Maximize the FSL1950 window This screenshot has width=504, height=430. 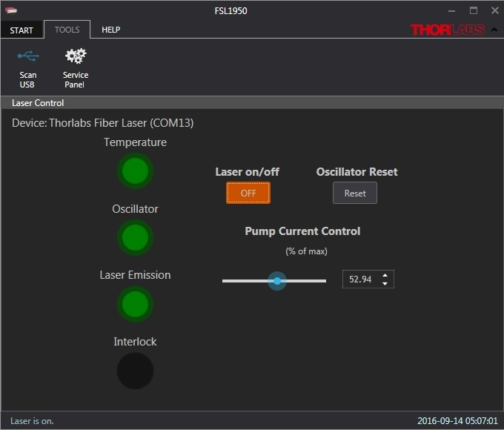[473, 11]
